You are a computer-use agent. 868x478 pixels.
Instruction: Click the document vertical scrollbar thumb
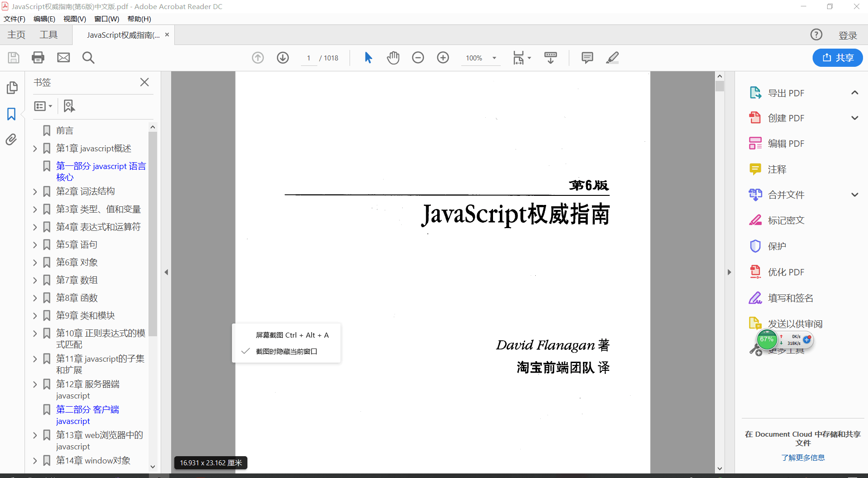[x=720, y=86]
